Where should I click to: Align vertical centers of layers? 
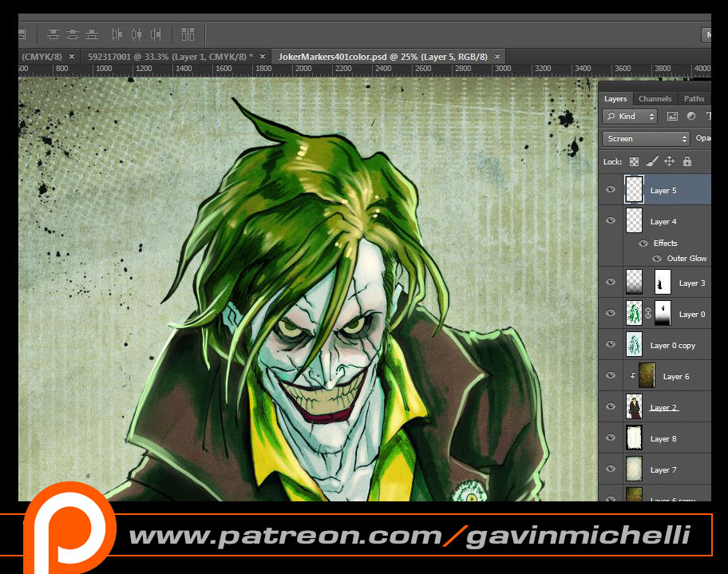[73, 34]
